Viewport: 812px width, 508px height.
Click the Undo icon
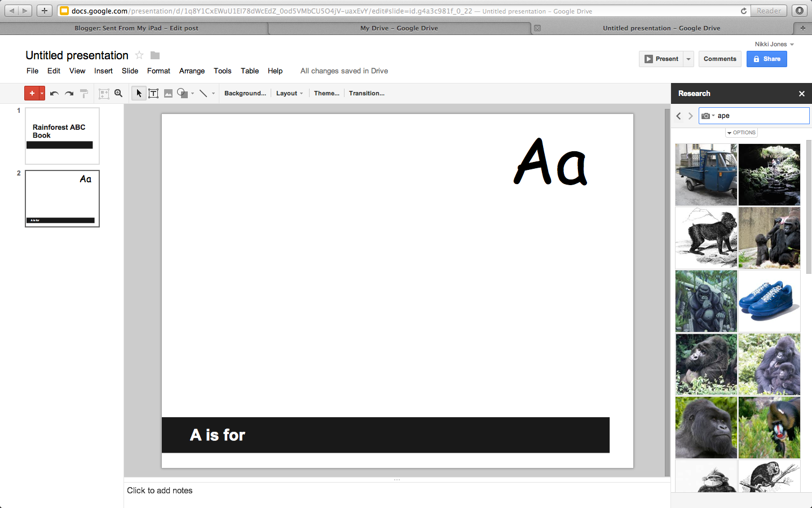pyautogui.click(x=54, y=93)
